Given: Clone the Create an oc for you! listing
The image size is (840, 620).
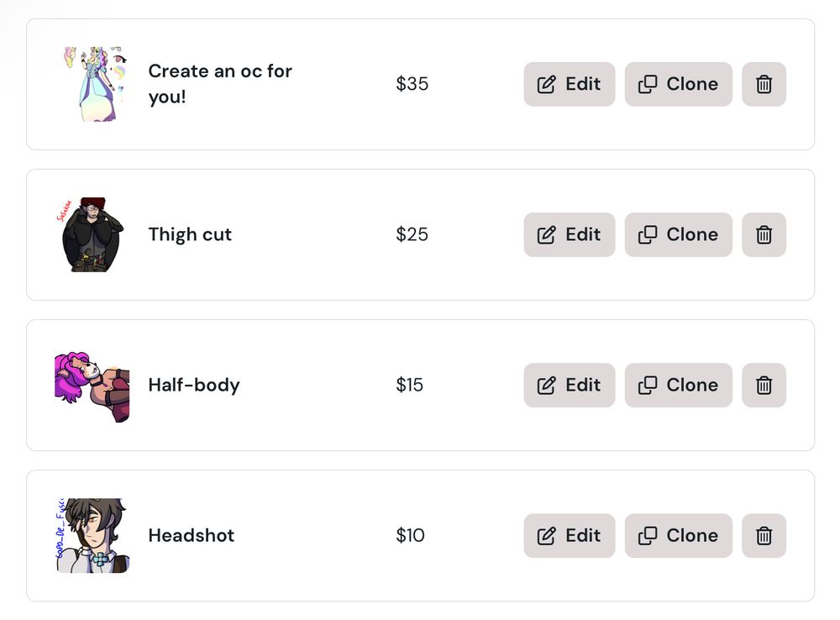Looking at the screenshot, I should pos(678,84).
